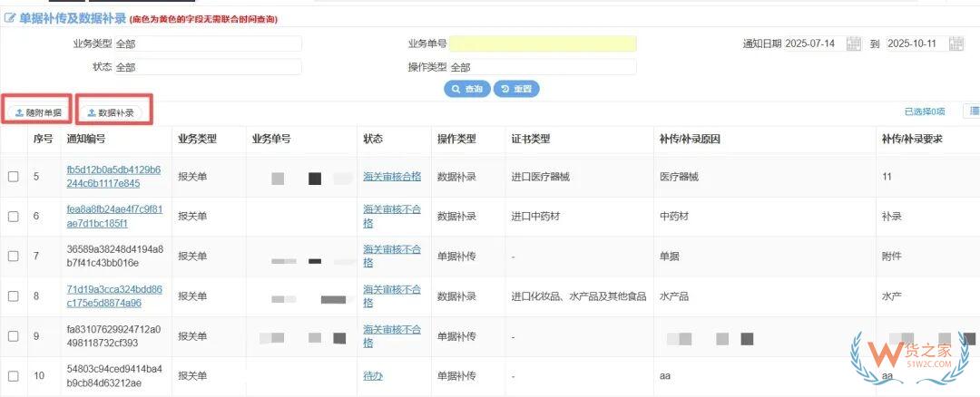Screen dimensions: 980x397
Task: Check the checkbox for row 7
Action: click(x=13, y=256)
